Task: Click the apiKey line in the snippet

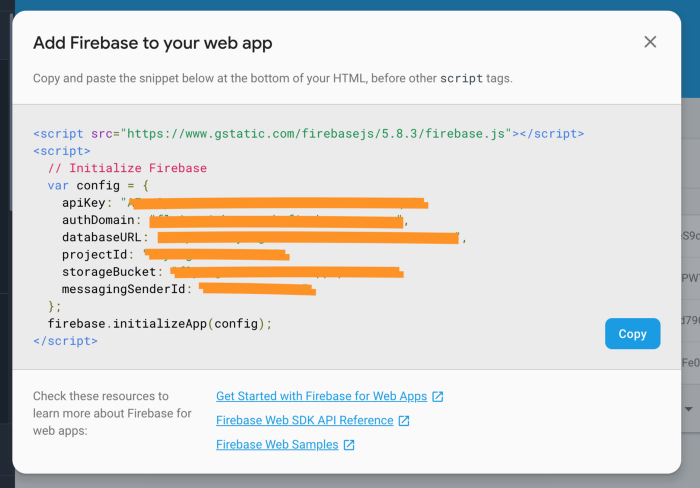Action: [x=88, y=203]
